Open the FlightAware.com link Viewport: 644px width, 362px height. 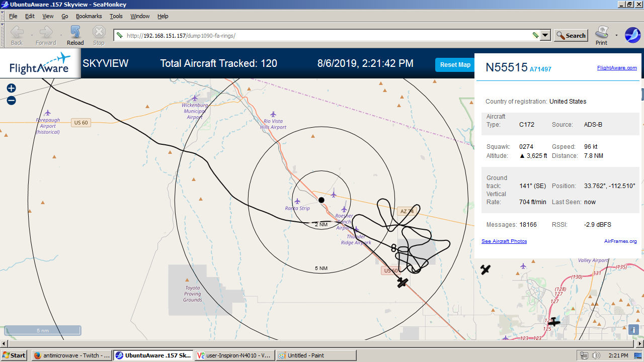pyautogui.click(x=617, y=68)
